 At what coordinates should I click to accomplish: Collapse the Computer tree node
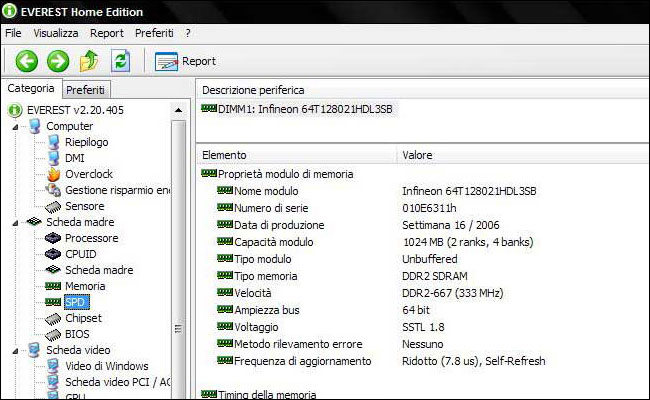click(16, 126)
